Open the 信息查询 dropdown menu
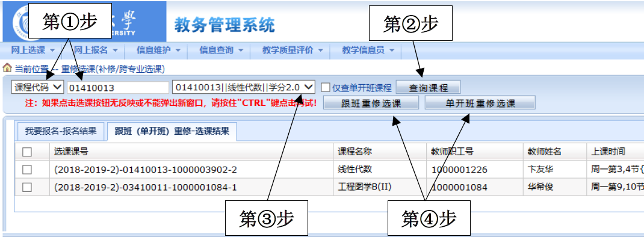The width and height of the screenshot is (644, 237). (x=221, y=50)
